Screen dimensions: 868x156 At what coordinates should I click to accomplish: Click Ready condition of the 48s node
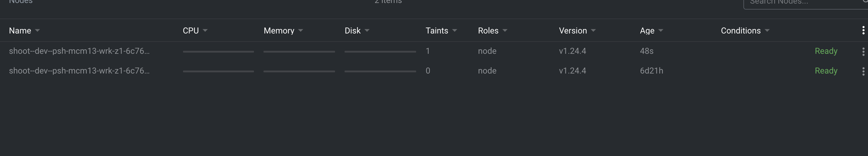(x=826, y=51)
